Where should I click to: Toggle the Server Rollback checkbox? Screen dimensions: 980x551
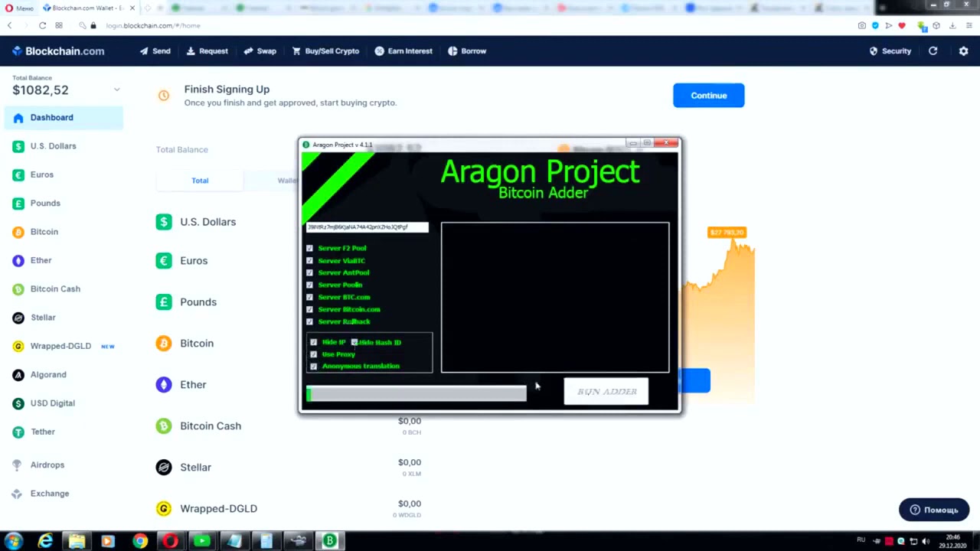click(x=309, y=321)
